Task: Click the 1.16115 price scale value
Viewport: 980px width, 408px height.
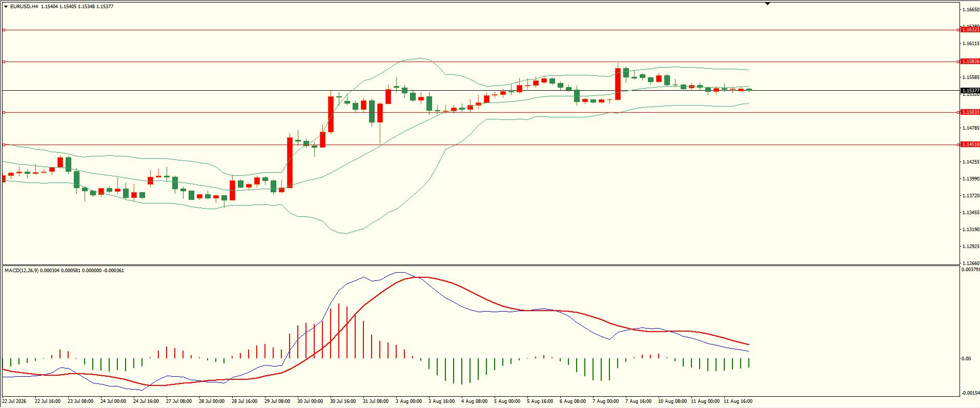Action: [x=971, y=44]
